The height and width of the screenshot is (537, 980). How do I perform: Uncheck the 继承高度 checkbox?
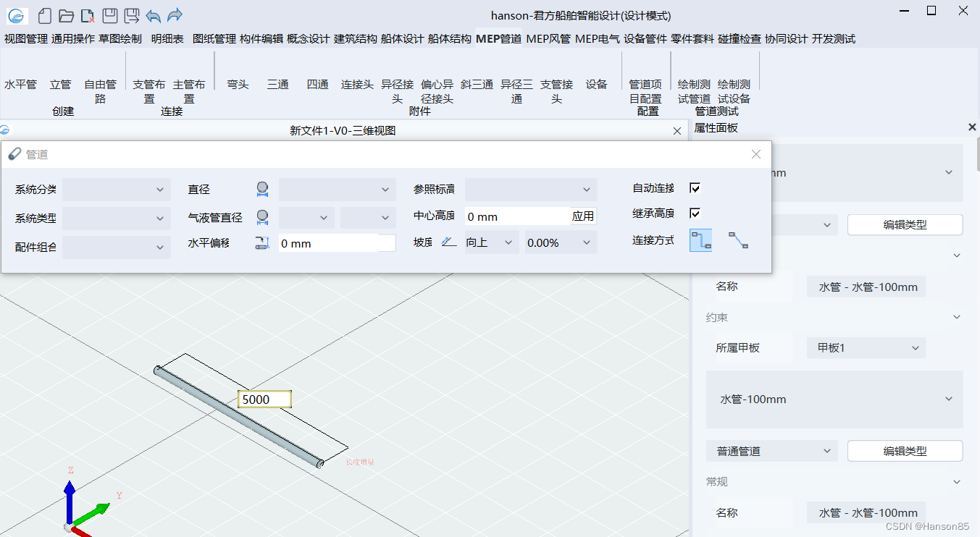pyautogui.click(x=695, y=213)
